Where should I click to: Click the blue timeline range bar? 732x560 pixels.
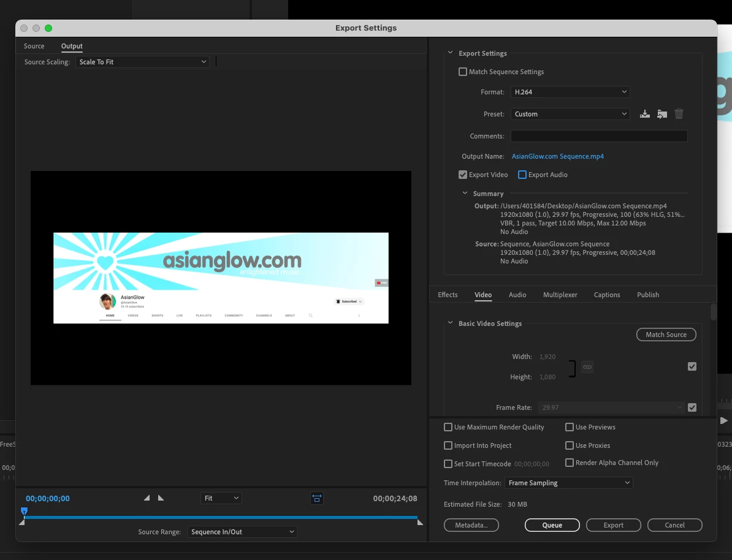[x=221, y=518]
